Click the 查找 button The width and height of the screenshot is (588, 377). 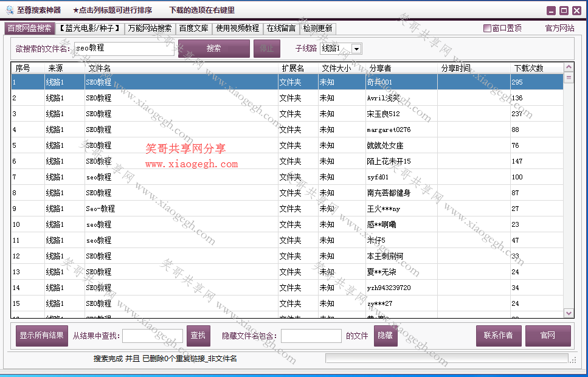click(198, 336)
